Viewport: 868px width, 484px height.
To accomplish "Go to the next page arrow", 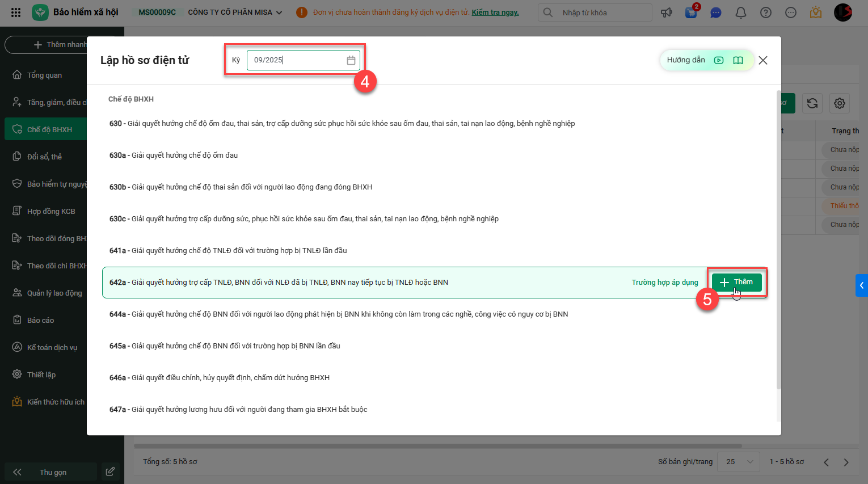I will click(846, 462).
